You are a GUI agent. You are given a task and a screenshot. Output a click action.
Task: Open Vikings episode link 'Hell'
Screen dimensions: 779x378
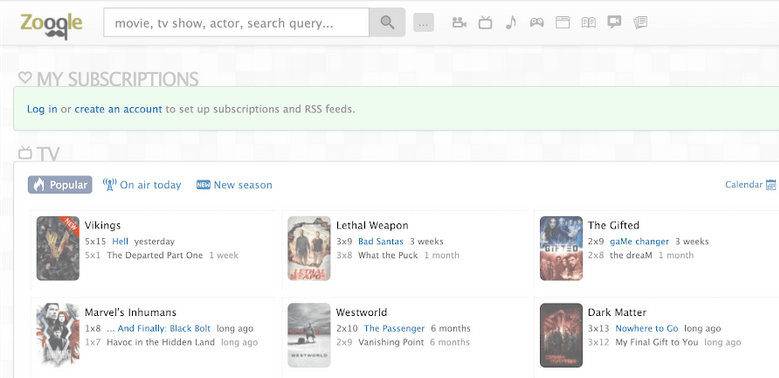[120, 242]
